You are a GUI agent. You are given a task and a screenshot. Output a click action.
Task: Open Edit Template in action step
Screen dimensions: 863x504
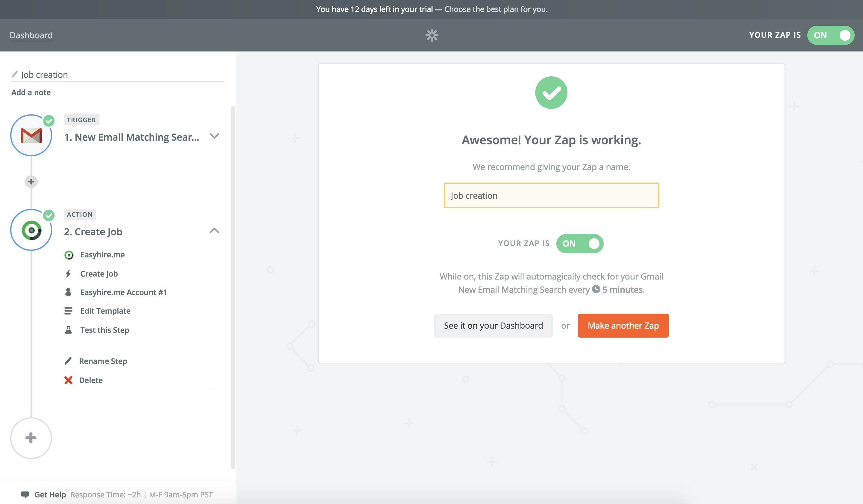(x=105, y=311)
